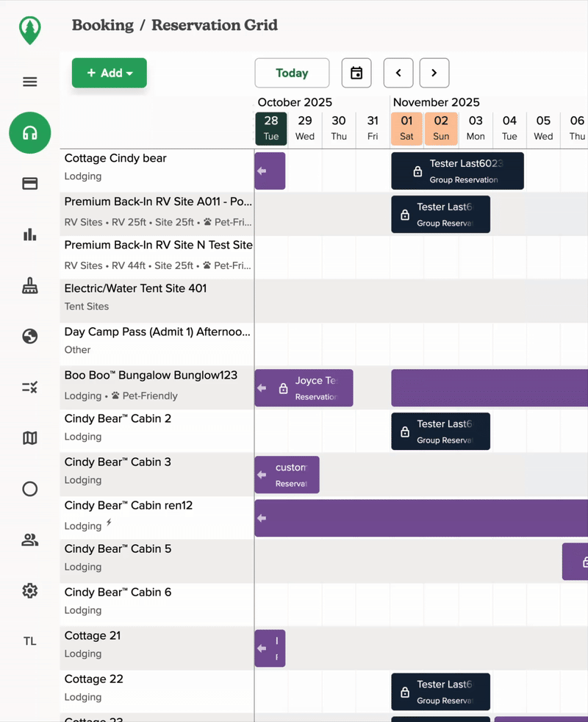
Task: Expand the Add dropdown button
Action: pyautogui.click(x=110, y=73)
